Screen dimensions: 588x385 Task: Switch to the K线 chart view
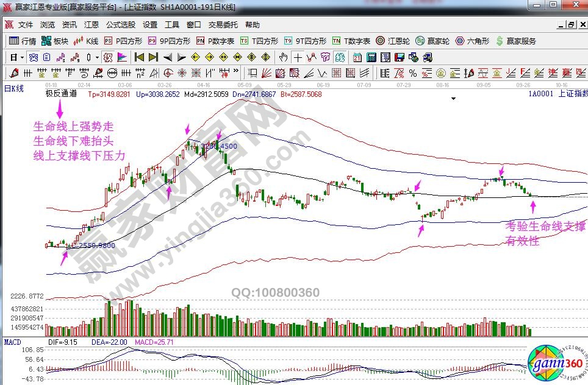click(86, 41)
